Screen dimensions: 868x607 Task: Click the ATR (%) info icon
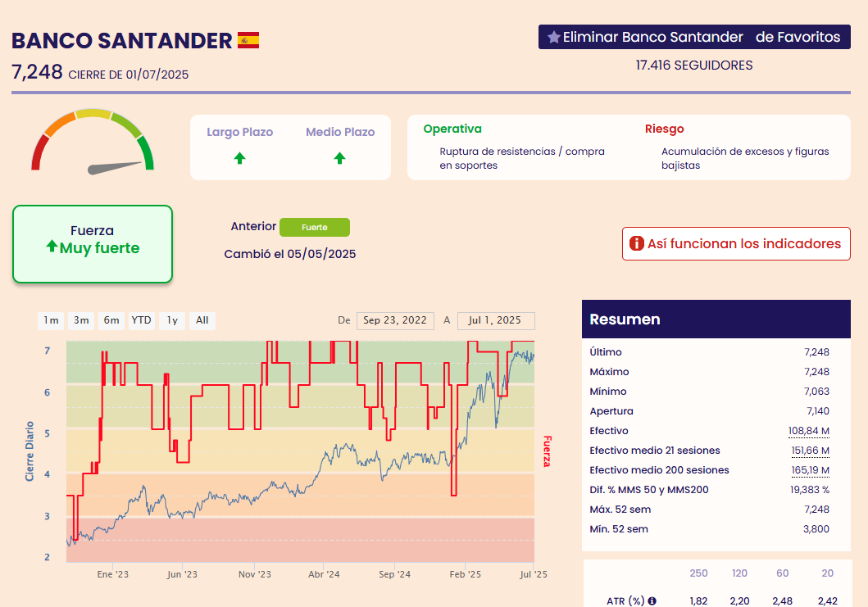pos(652,601)
